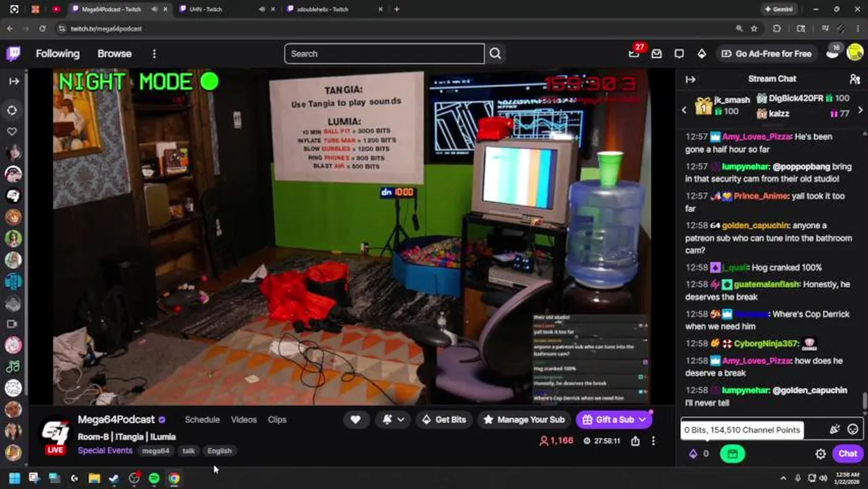Open browser extensions puzzle icon
The image size is (868, 489).
coord(777,29)
